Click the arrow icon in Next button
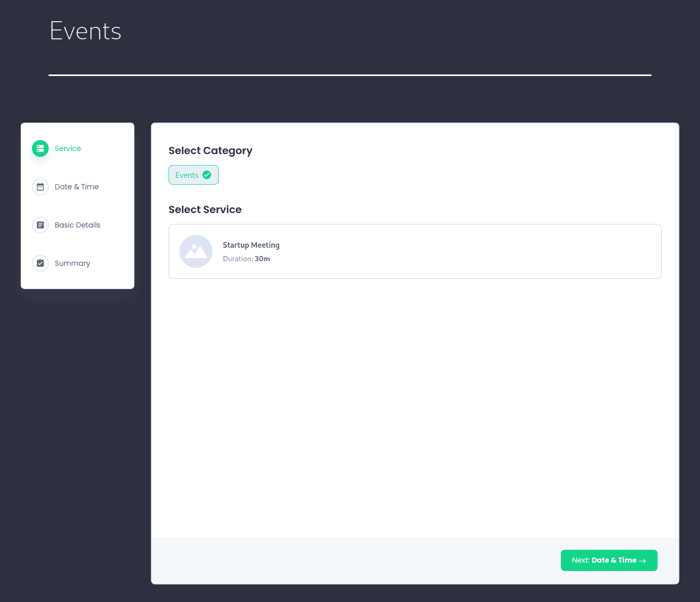The image size is (700, 602). point(643,561)
